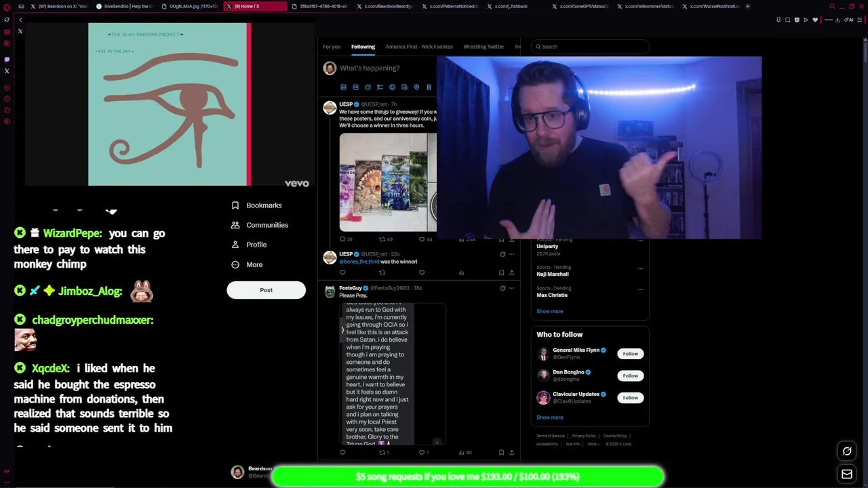This screenshot has height=488, width=868.
Task: Add a poll in composer
Action: [380, 87]
